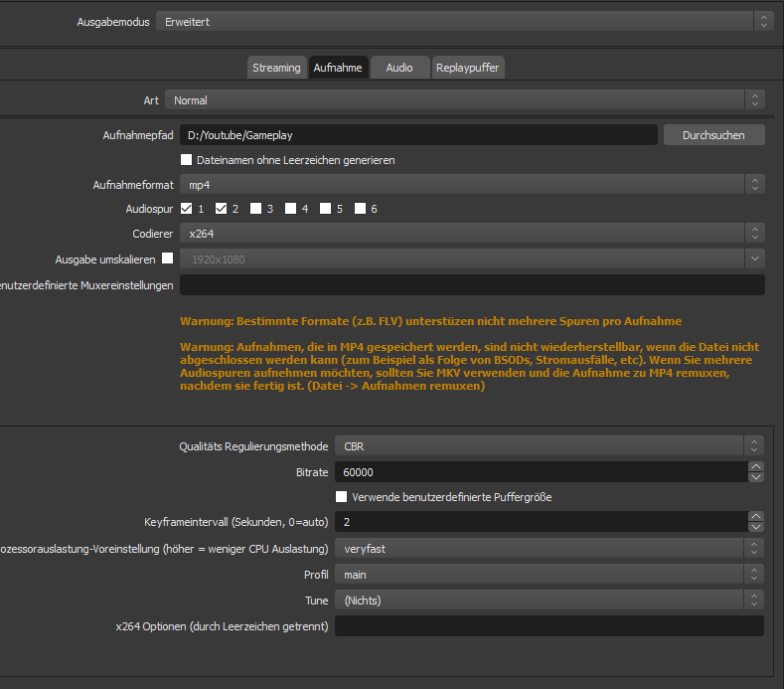Decrease Keyframeintervall with the down arrow
Screen dimensions: 784x689
point(756,526)
